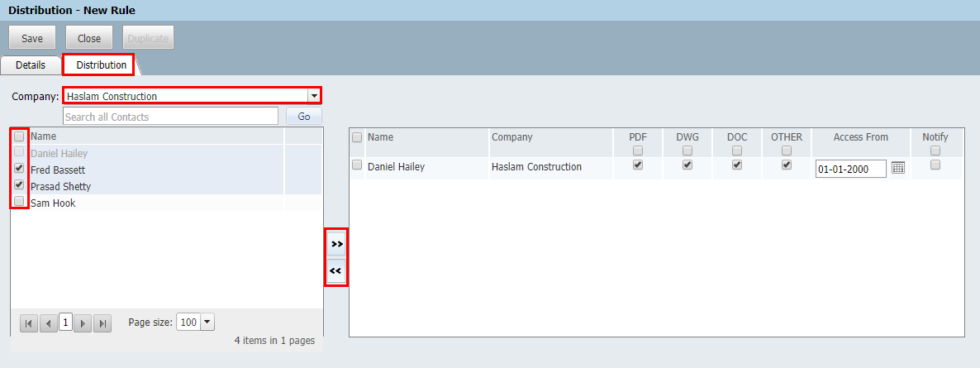This screenshot has height=368, width=980.
Task: Click the Save button
Action: tap(32, 38)
